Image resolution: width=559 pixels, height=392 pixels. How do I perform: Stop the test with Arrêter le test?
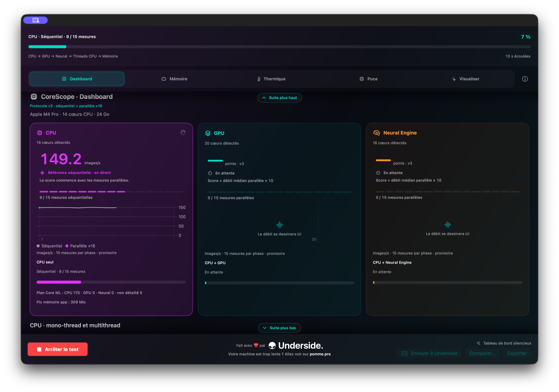pos(58,349)
